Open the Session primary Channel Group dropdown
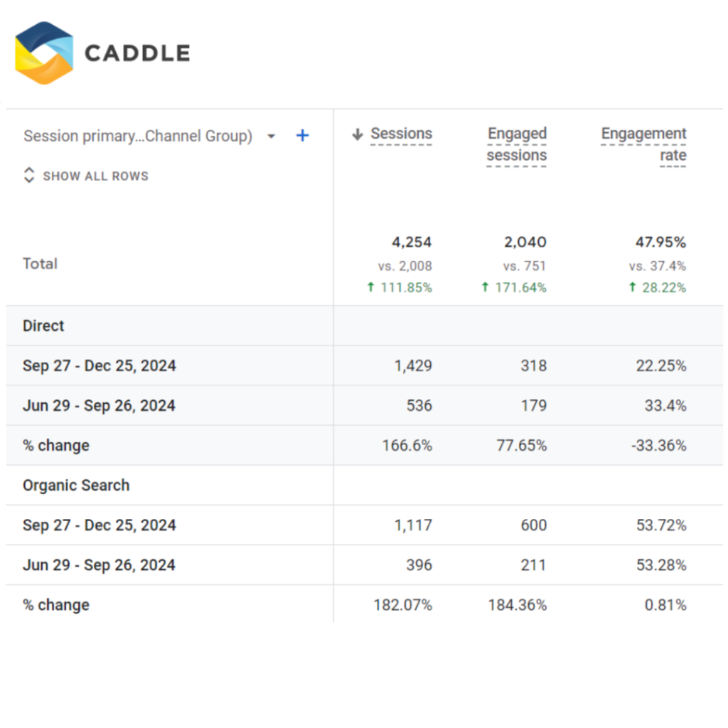 [x=271, y=136]
